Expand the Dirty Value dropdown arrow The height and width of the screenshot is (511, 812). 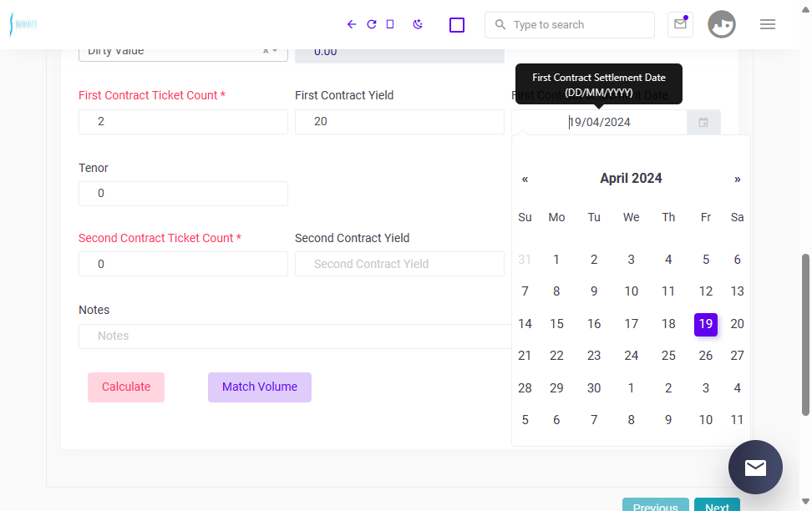click(x=275, y=51)
